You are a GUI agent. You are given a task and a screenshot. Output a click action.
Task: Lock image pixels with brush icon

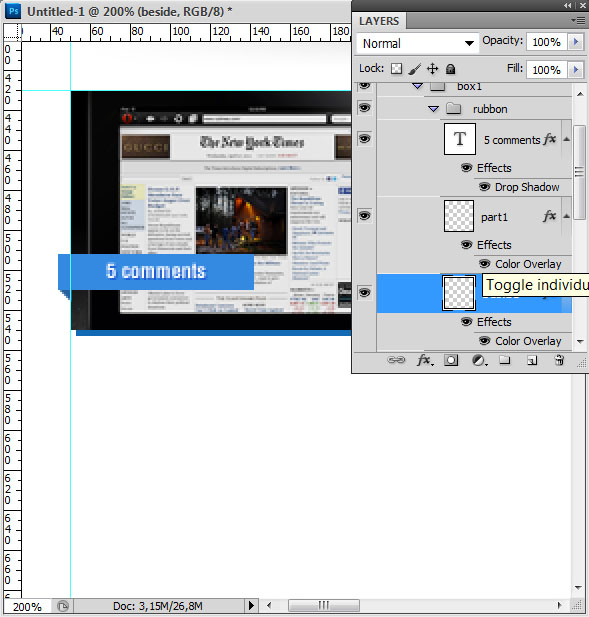(x=414, y=69)
